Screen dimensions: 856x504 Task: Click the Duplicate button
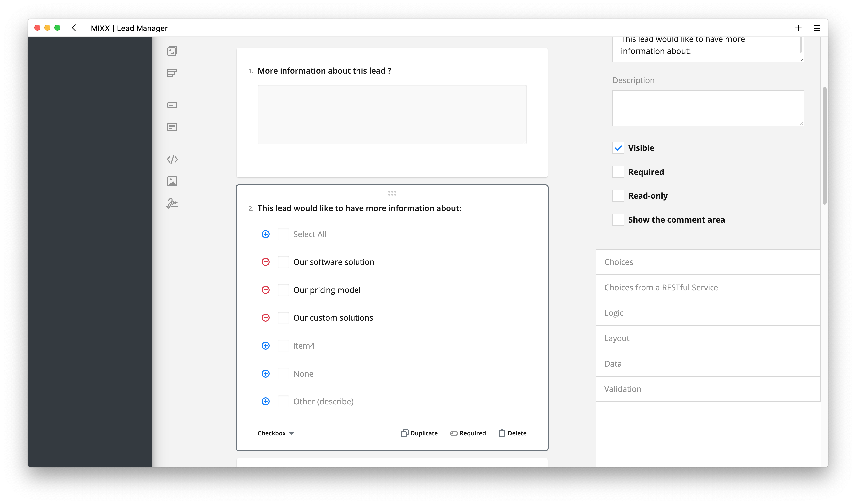[x=419, y=433]
